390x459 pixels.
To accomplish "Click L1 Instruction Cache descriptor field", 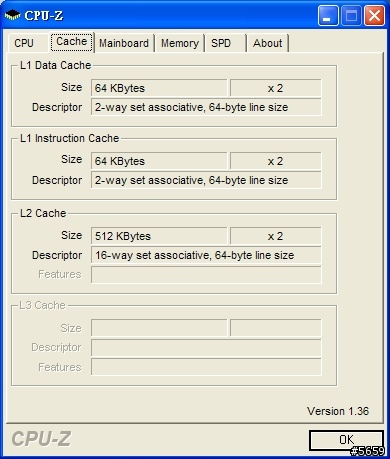I will 206,180.
